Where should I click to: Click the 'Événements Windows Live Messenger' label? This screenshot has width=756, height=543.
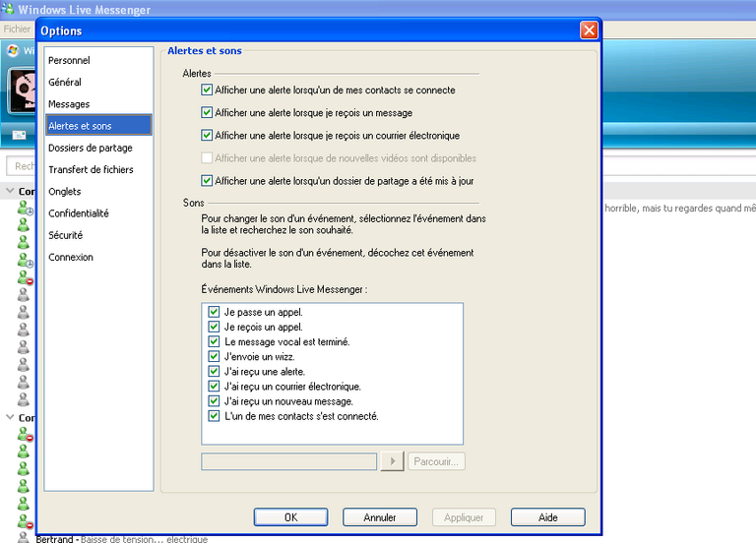click(x=283, y=289)
